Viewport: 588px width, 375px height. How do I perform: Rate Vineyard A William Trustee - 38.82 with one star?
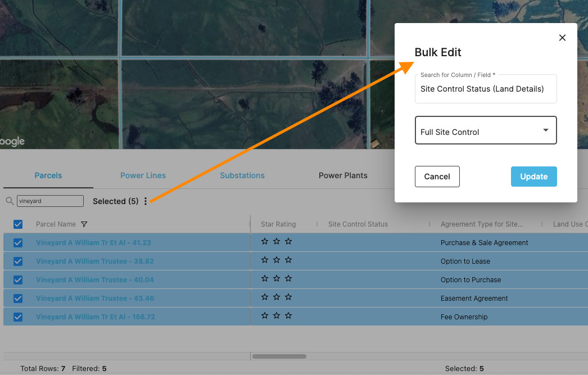tap(265, 260)
